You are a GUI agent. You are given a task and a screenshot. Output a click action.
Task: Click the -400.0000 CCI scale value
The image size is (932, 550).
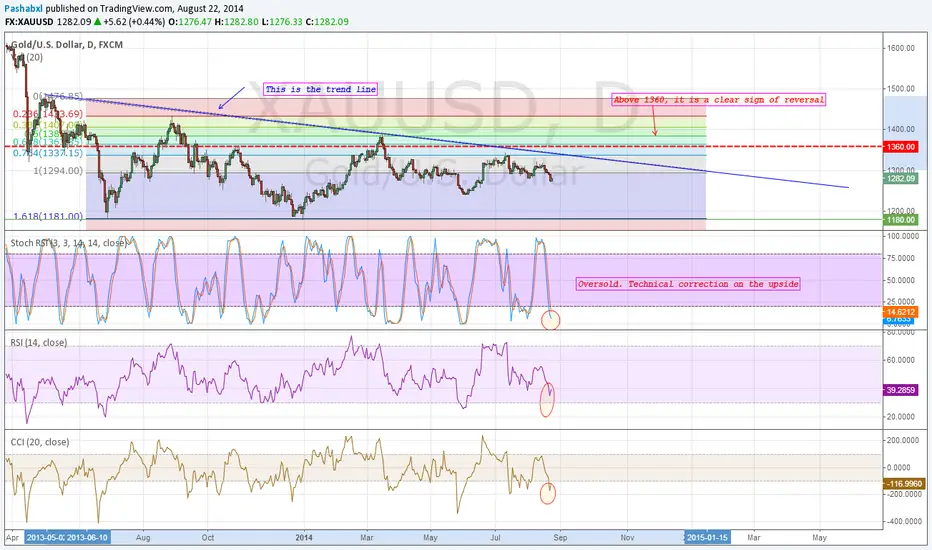coord(902,521)
